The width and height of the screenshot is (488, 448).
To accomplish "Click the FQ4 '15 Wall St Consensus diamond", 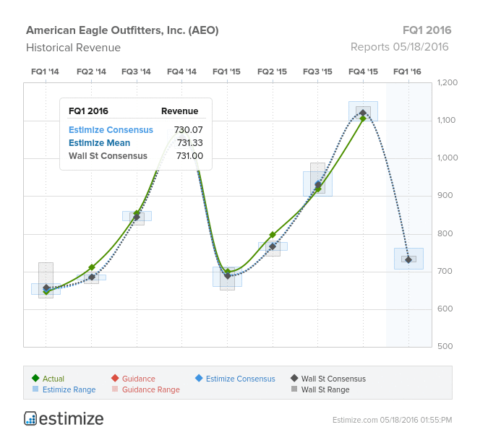I will 363,113.
